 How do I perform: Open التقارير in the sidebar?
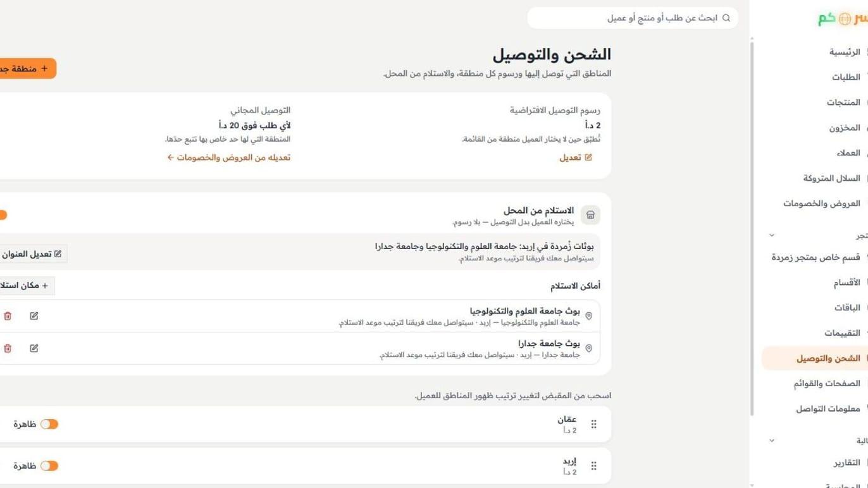click(815, 463)
